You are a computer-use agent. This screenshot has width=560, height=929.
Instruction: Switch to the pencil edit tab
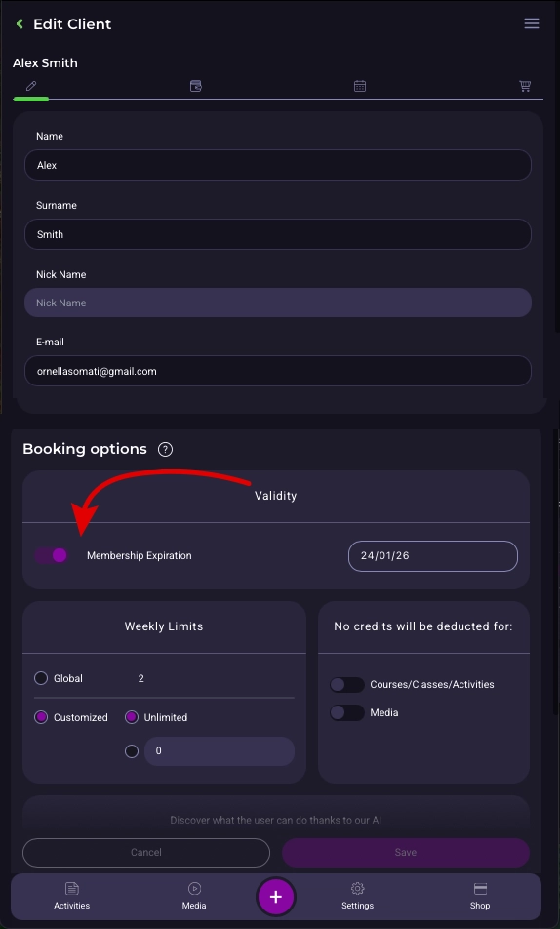[x=31, y=86]
